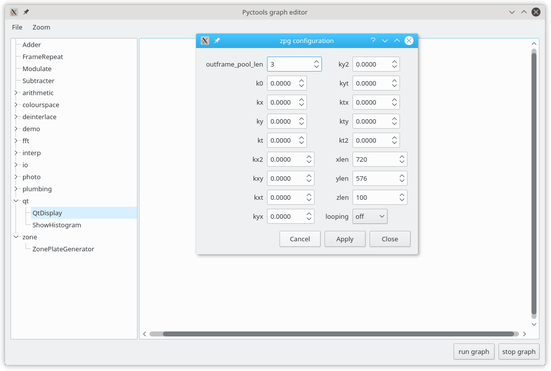This screenshot has width=551, height=371.
Task: Expand the interp tree node
Action: pyautogui.click(x=16, y=153)
